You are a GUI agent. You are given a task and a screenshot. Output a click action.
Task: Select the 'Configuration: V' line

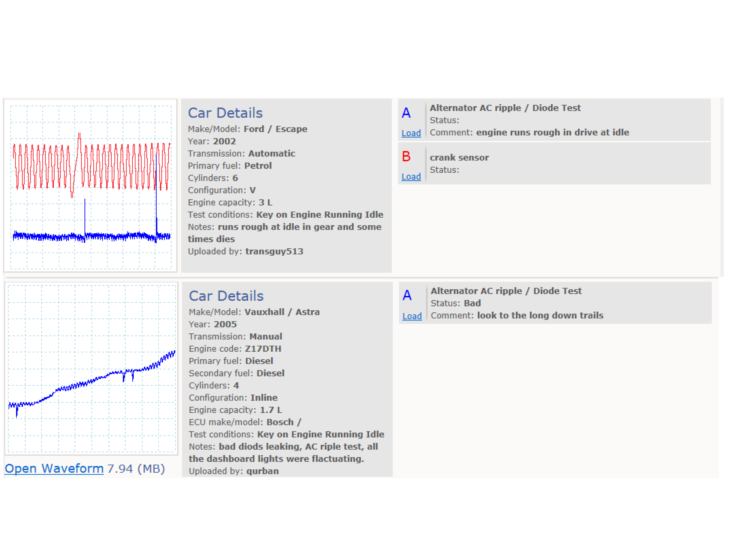222,190
